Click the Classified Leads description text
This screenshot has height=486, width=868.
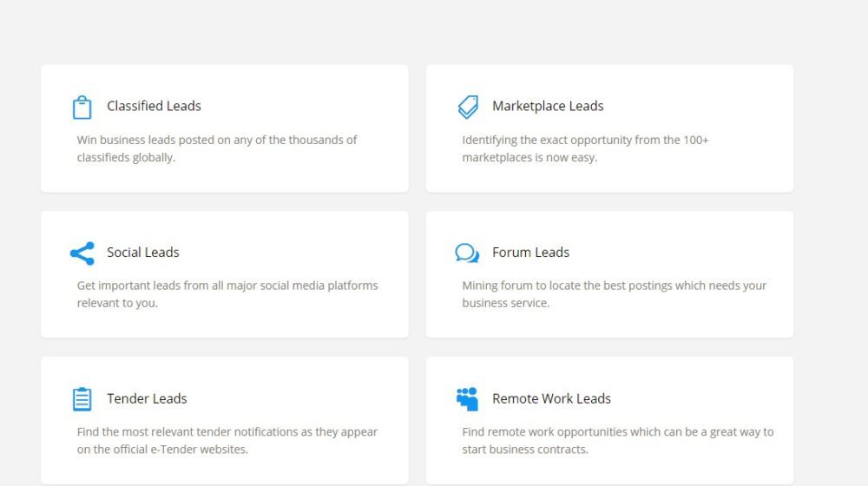217,148
